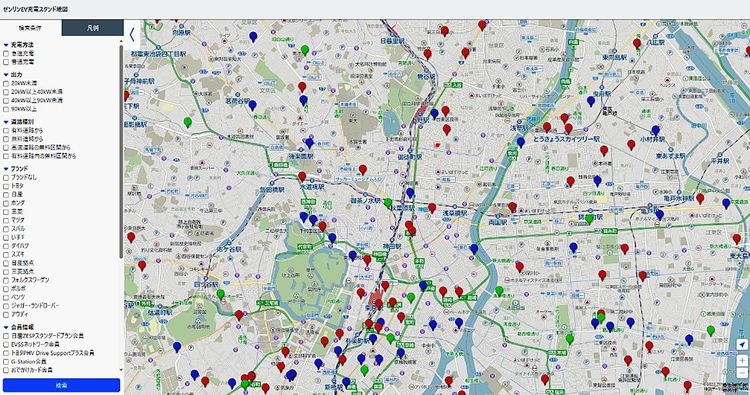Select the green marker near 御茶ノ水駅
This screenshot has width=750, height=395.
point(387,203)
